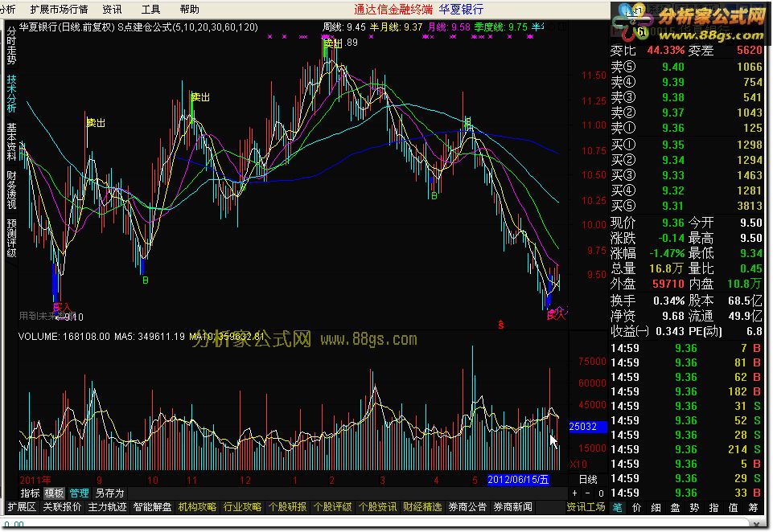Click the 另存为 button

(x=109, y=493)
